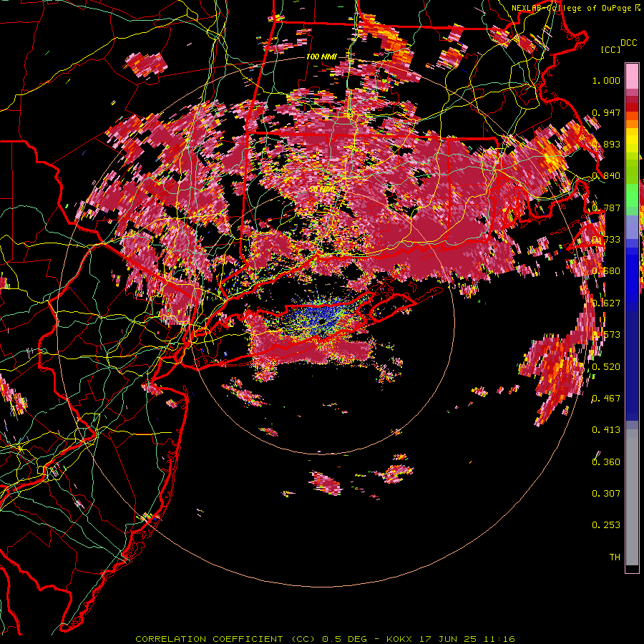Screen dimensions: 644x644
Task: Select the 0.733 legend value
Action: (606, 240)
